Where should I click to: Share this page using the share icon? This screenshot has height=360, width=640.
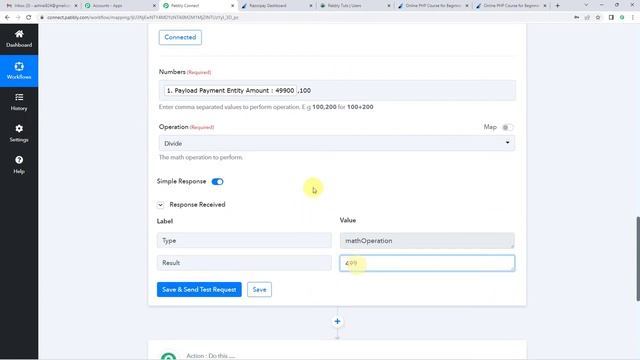click(x=587, y=18)
